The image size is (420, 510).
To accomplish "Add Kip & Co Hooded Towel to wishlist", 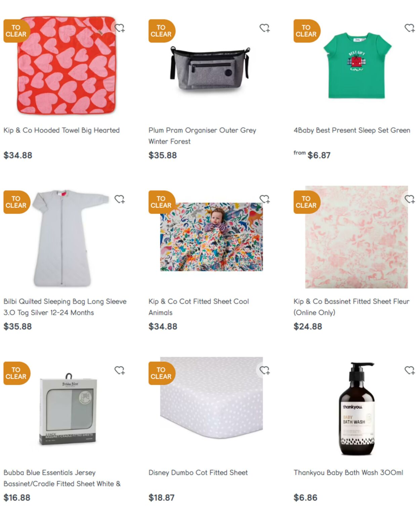I will (120, 28).
